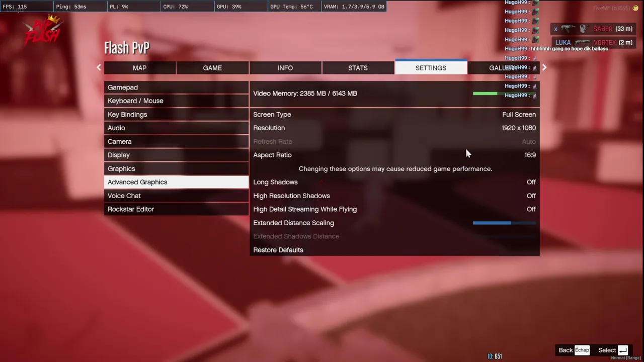Viewport: 644px width, 362px height.
Task: Open the INFO tab
Action: tap(285, 68)
